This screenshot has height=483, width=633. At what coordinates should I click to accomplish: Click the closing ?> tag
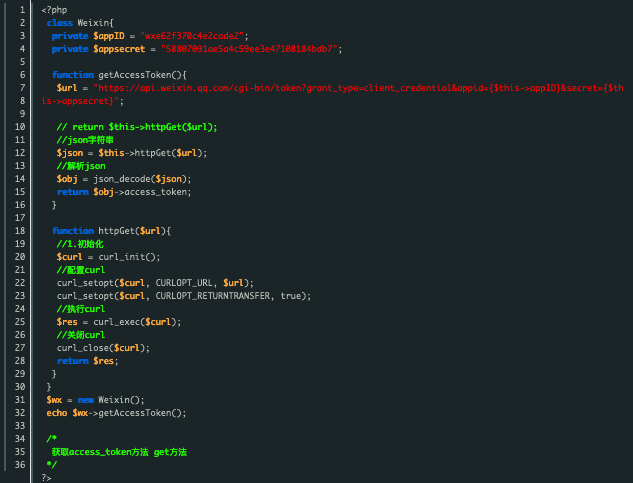click(46, 478)
